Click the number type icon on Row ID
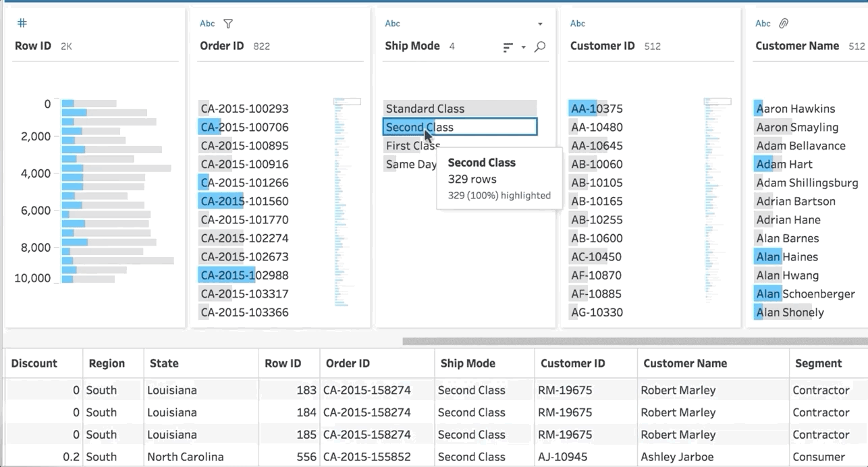Image resolution: width=868 pixels, height=467 pixels. (x=22, y=23)
